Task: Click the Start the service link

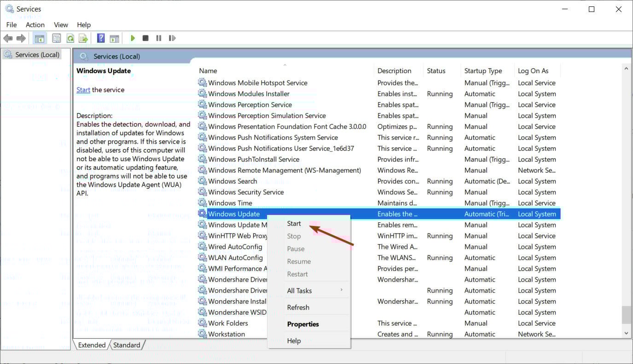Action: [83, 90]
